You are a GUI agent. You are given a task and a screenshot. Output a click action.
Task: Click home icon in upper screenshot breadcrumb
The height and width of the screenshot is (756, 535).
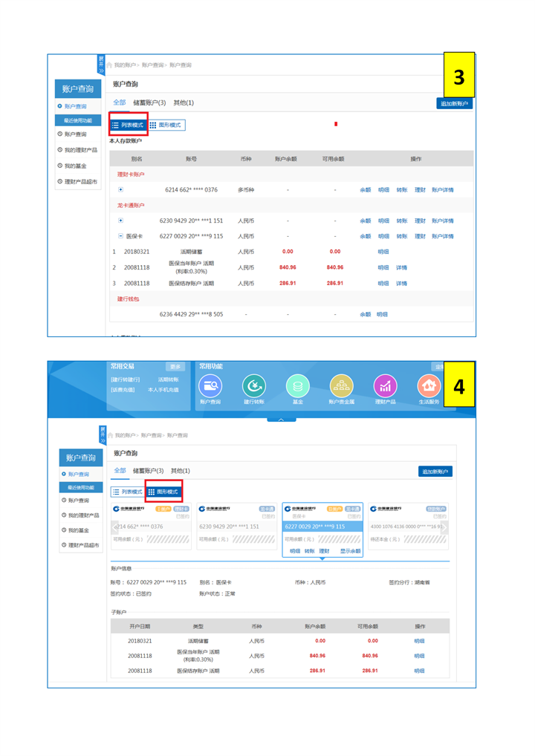(109, 65)
